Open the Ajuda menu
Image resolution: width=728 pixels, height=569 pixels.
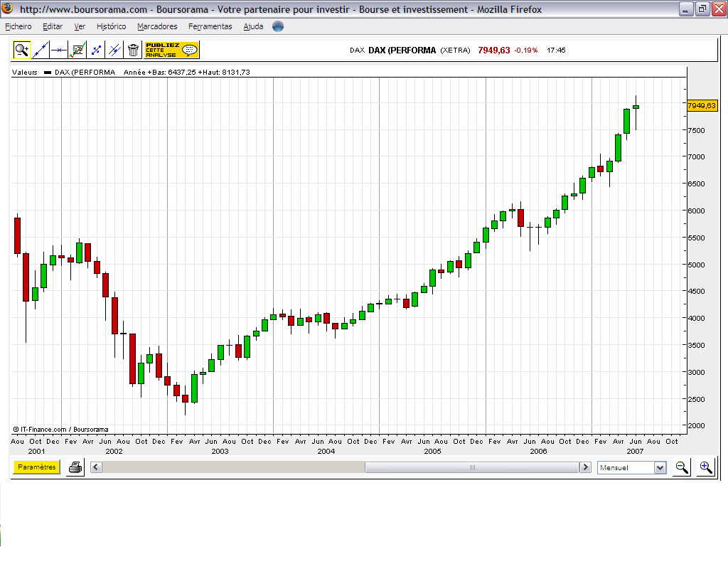click(x=254, y=26)
